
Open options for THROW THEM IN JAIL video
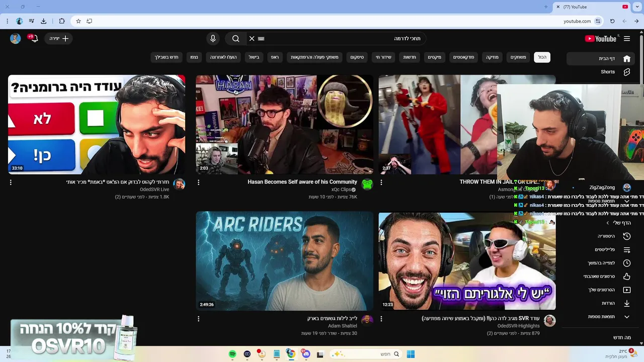tap(381, 183)
